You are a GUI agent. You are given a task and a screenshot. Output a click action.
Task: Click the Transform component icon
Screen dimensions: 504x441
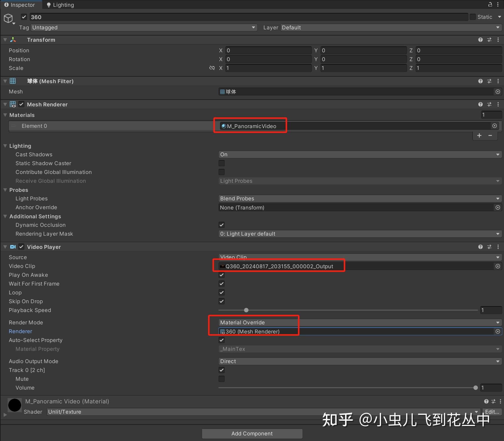click(x=13, y=40)
